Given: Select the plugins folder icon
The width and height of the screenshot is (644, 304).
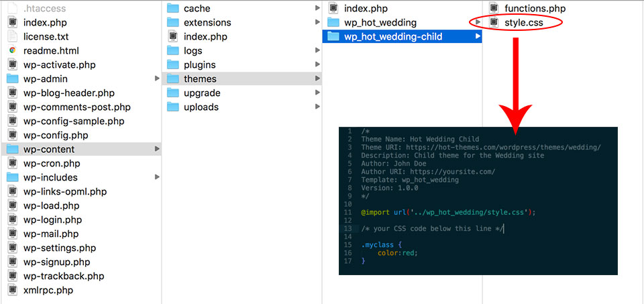Looking at the screenshot, I should 173,64.
